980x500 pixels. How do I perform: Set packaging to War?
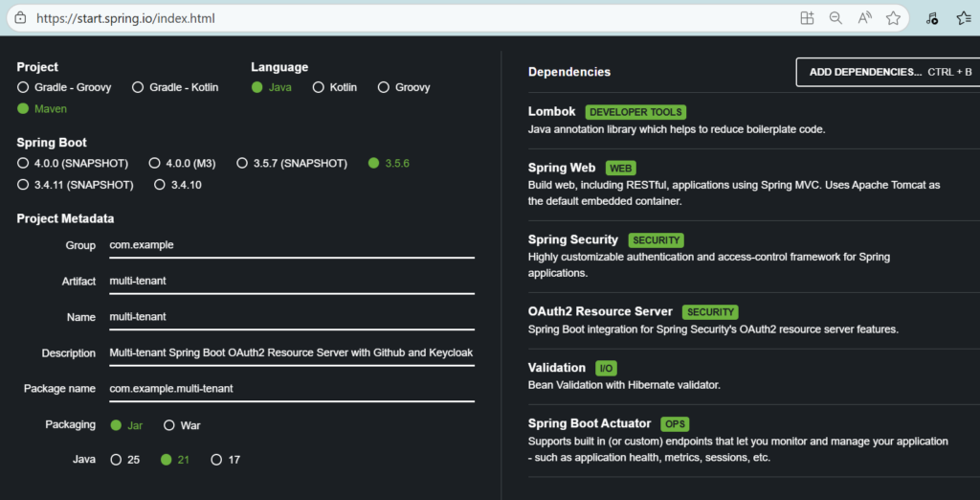[x=182, y=425]
